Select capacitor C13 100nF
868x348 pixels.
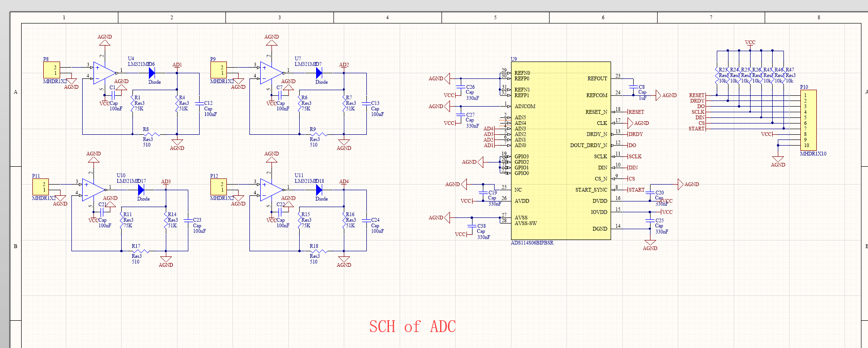coord(366,103)
